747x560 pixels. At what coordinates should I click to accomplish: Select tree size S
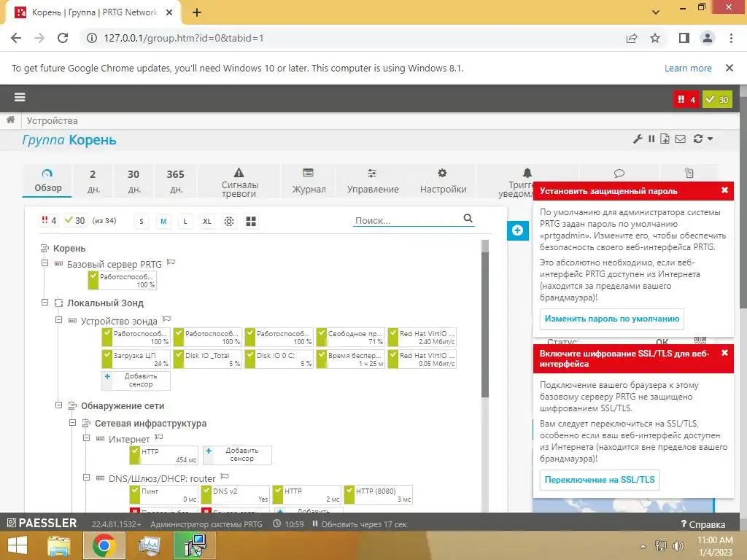(x=142, y=222)
